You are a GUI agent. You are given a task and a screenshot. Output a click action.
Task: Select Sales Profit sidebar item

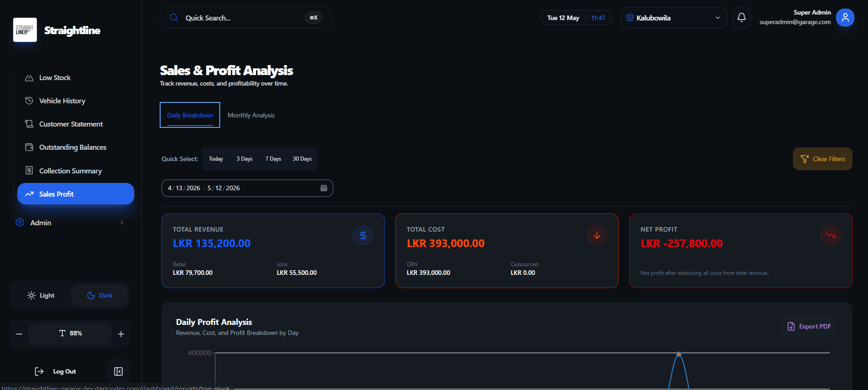[x=76, y=194]
